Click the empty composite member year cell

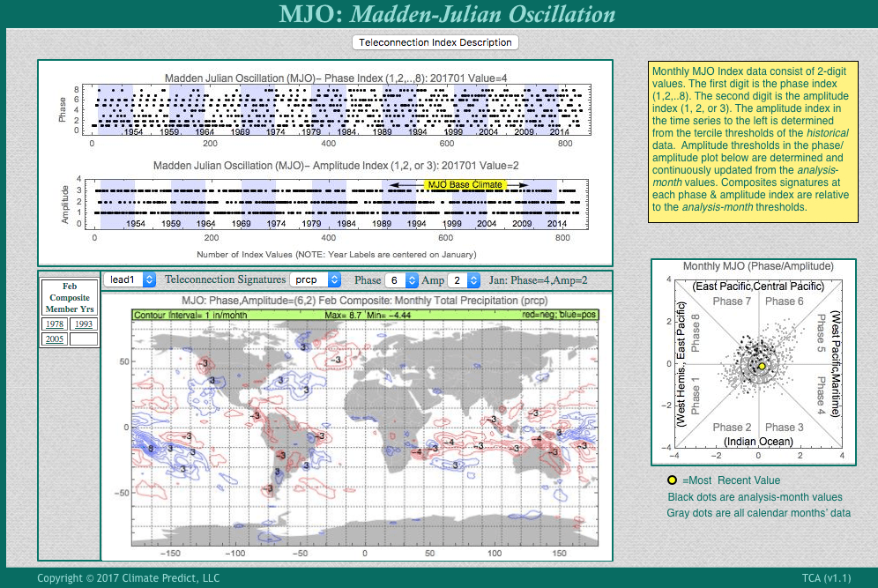click(84, 339)
